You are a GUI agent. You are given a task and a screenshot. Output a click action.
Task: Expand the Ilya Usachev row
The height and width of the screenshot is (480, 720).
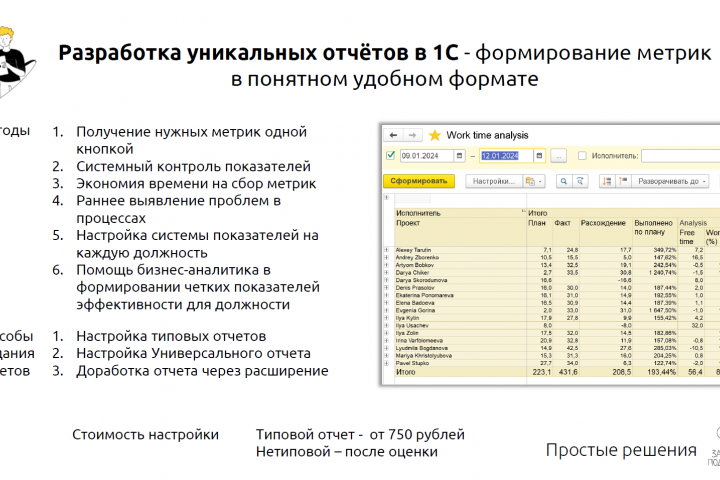tap(386, 325)
